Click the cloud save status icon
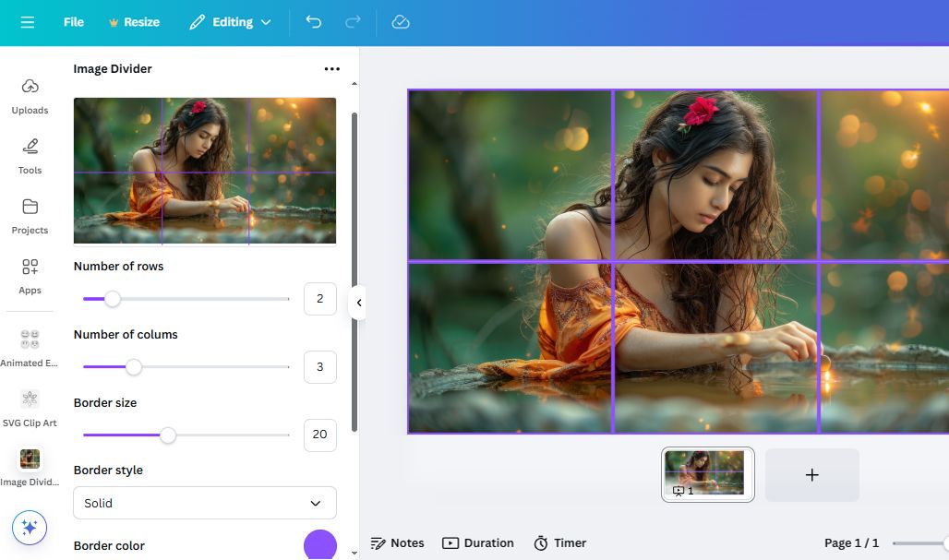This screenshot has width=949, height=560. 400,21
